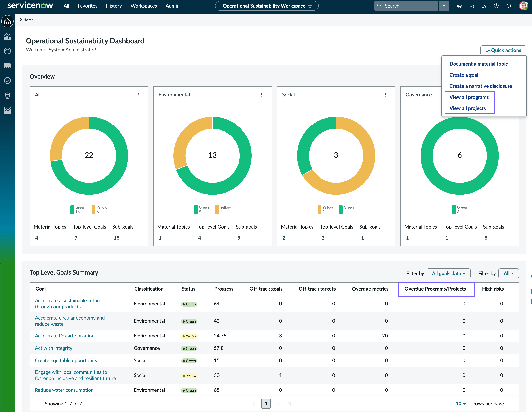Screen dimensions: 532x412
Task: Go to first page of goals table
Action: [x=244, y=404]
